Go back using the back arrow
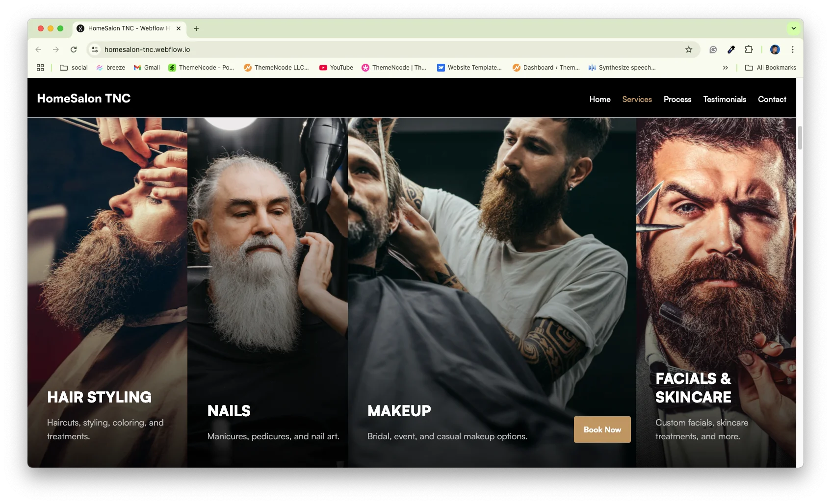 tap(39, 50)
